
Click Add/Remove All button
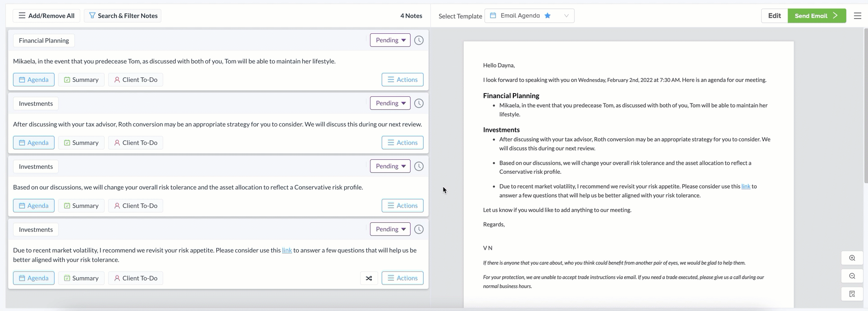pos(46,16)
